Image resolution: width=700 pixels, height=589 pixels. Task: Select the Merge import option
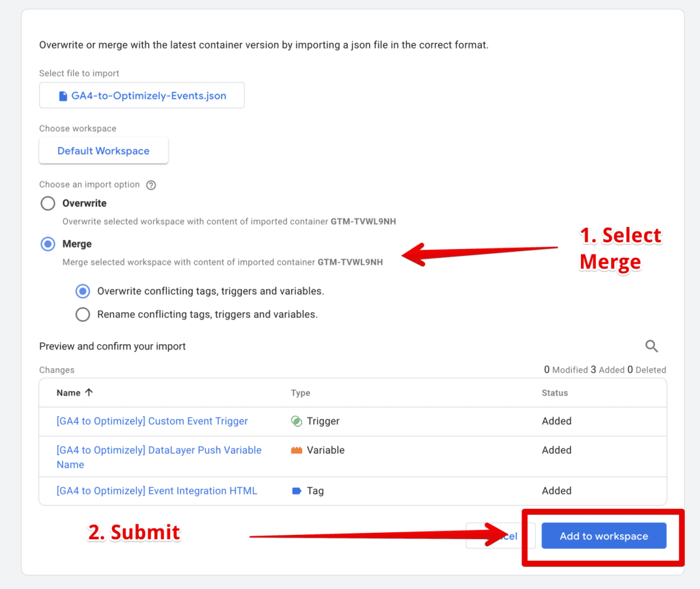pos(47,244)
